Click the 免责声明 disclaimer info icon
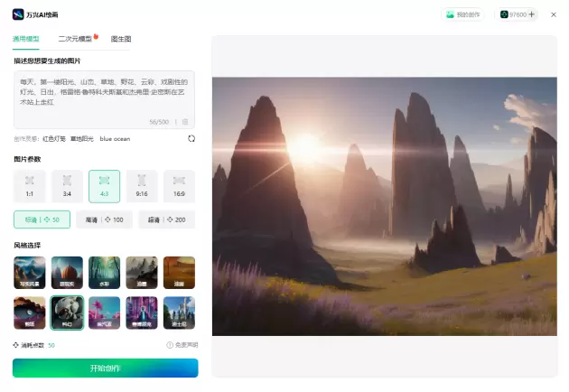The image size is (569, 392). 170,345
